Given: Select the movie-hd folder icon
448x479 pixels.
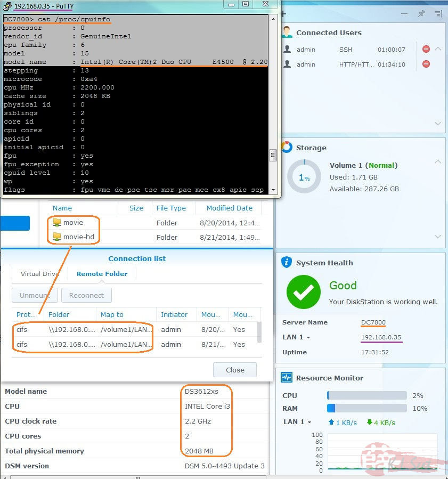Looking at the screenshot, I should click(x=57, y=237).
